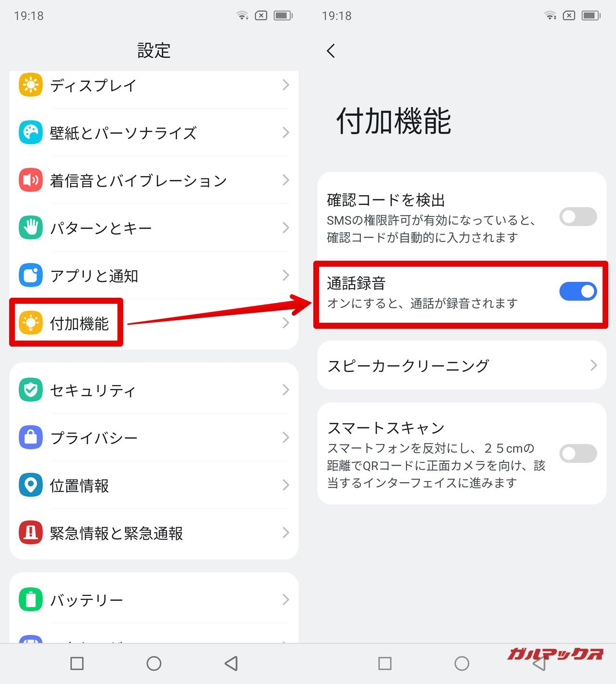
Task: Tap the yellow sun Display icon
Action: tap(31, 85)
